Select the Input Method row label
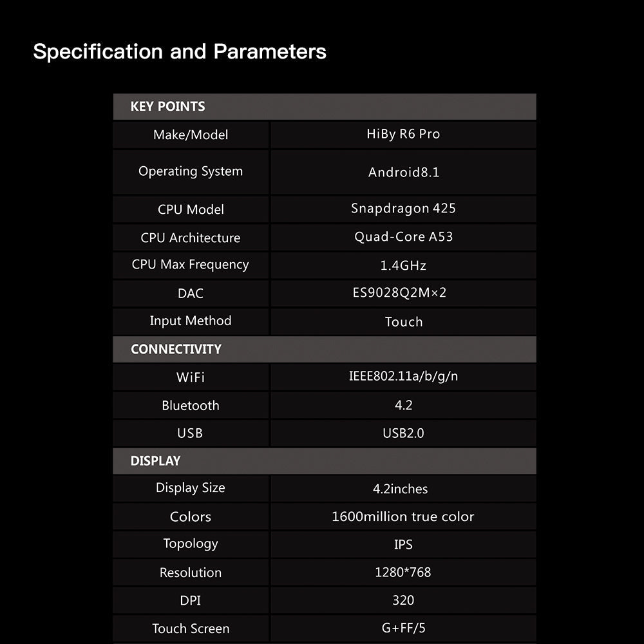The height and width of the screenshot is (644, 644). tap(191, 321)
